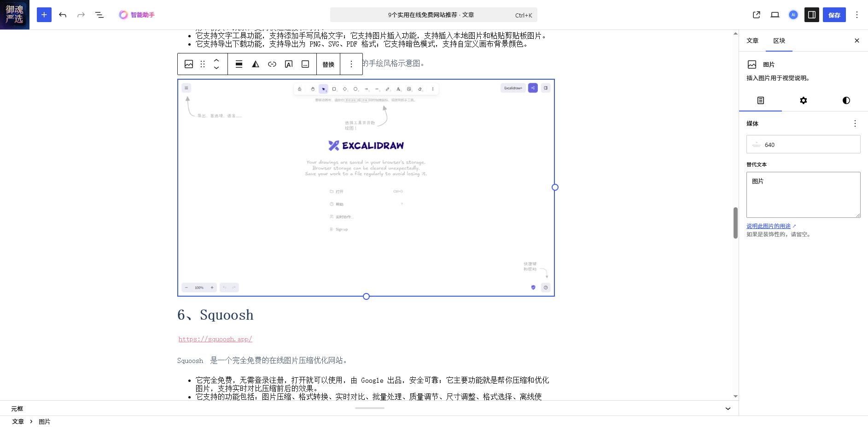The height and width of the screenshot is (427, 868).
Task: Click the image bottom resize handle
Action: pos(366,296)
